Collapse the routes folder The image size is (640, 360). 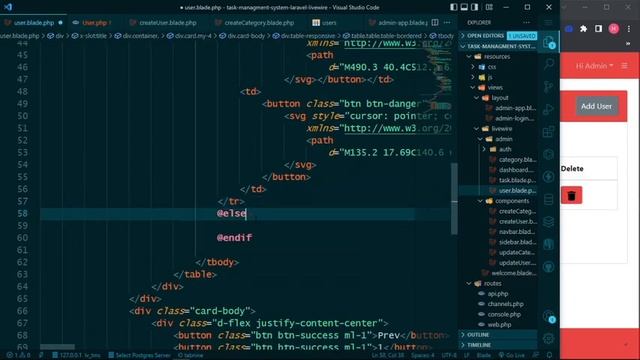(x=492, y=283)
